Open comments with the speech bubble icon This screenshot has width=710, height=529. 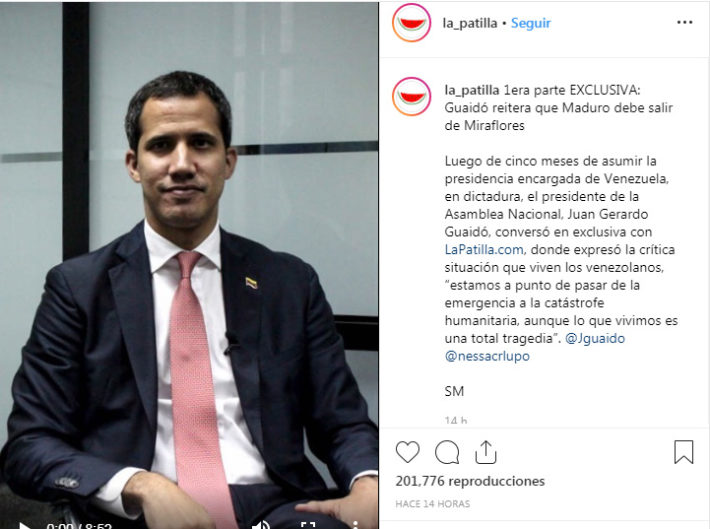coord(447,452)
